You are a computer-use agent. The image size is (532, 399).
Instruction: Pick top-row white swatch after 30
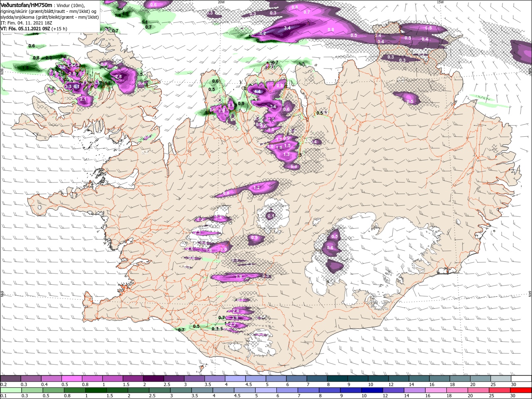[521, 379]
